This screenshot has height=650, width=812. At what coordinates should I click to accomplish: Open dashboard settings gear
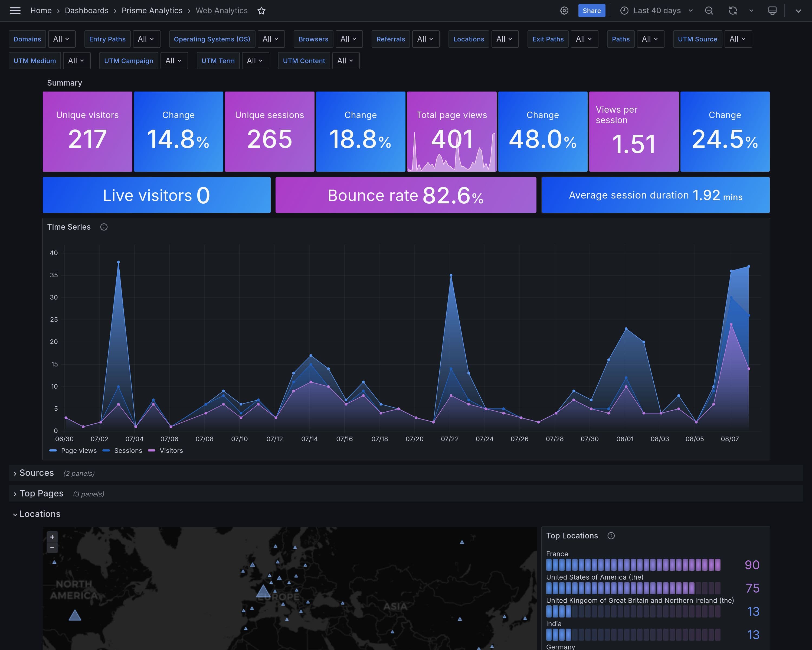click(564, 11)
